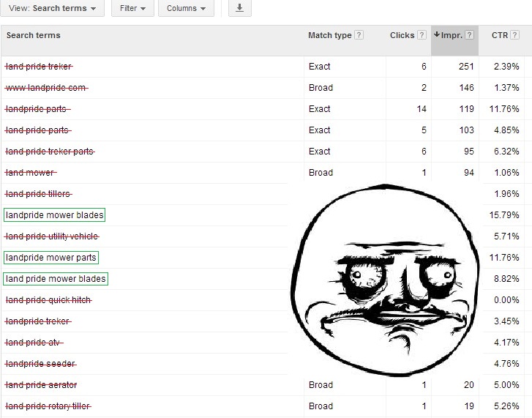Click the Match type help icon
Viewport: 532px width, 418px height.
click(x=359, y=35)
